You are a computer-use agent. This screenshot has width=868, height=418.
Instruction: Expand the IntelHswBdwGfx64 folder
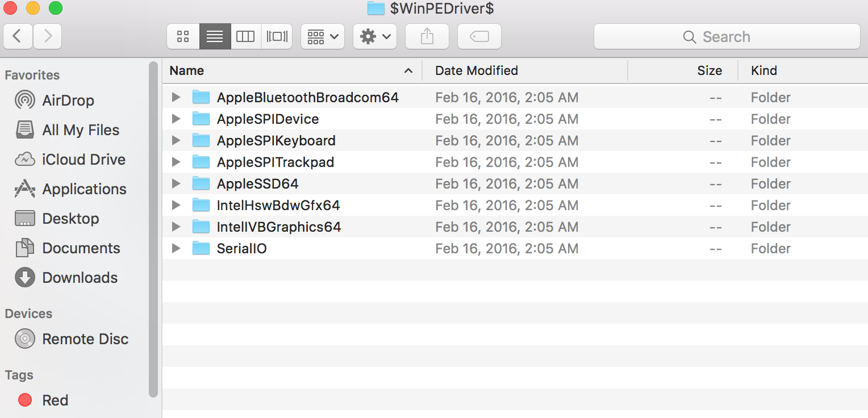[x=176, y=205]
